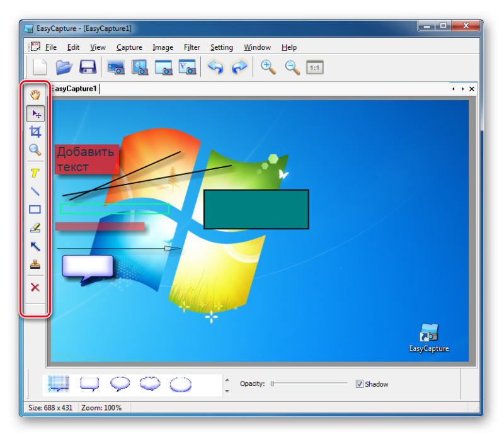Save with the floppy disk icon
504x437 pixels.
click(x=88, y=67)
